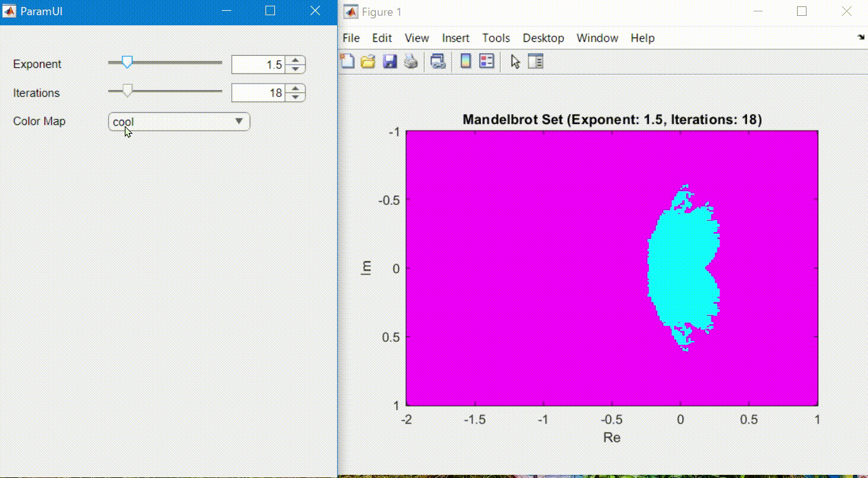
Task: Increment Iterations with the up spinner
Action: [295, 89]
